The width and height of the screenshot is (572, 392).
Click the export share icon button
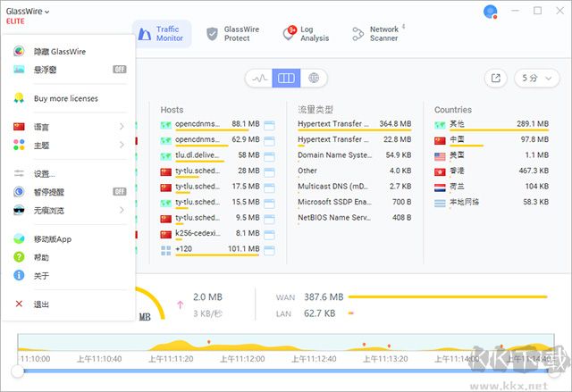pyautogui.click(x=496, y=79)
